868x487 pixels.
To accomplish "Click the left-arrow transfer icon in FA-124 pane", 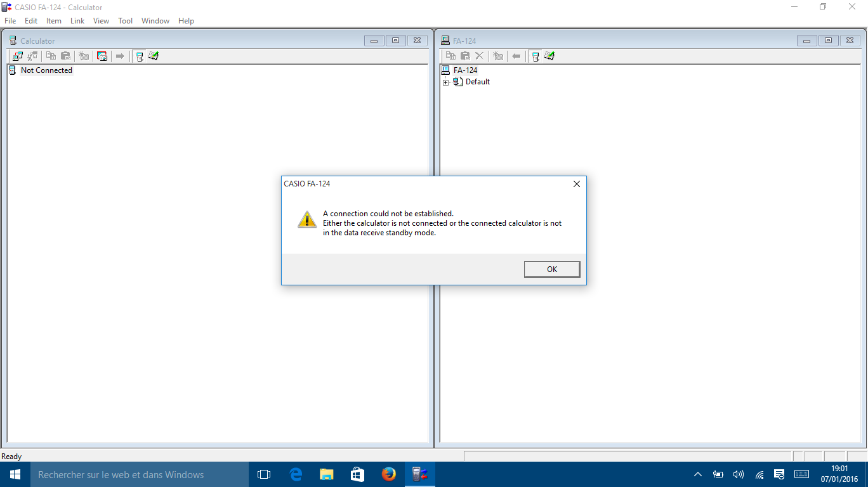I will [516, 56].
